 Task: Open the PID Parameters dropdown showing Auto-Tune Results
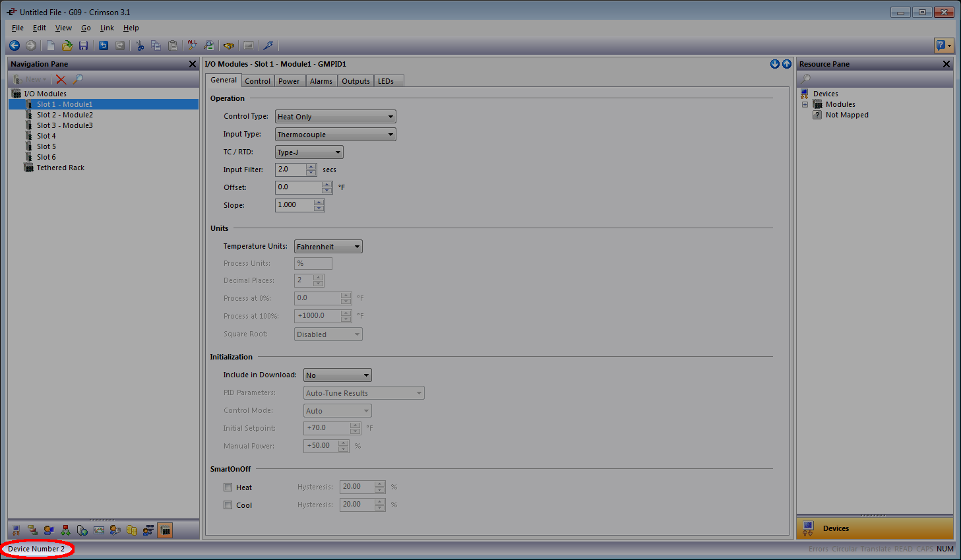363,393
